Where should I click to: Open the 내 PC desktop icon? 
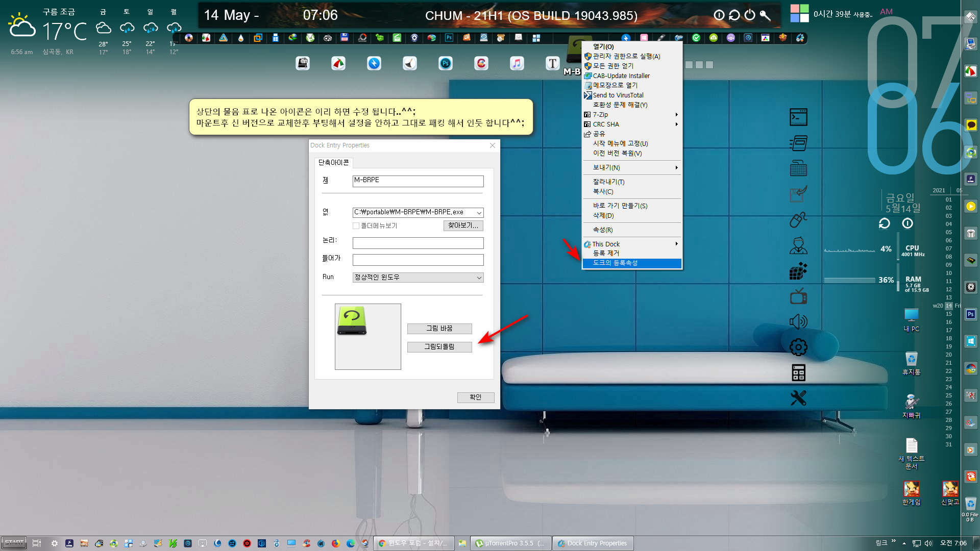[912, 320]
